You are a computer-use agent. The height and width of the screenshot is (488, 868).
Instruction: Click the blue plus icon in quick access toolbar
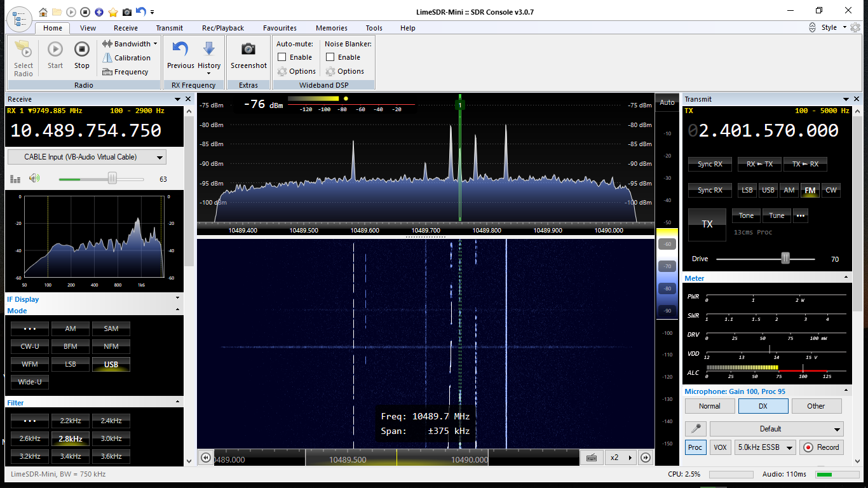(99, 12)
